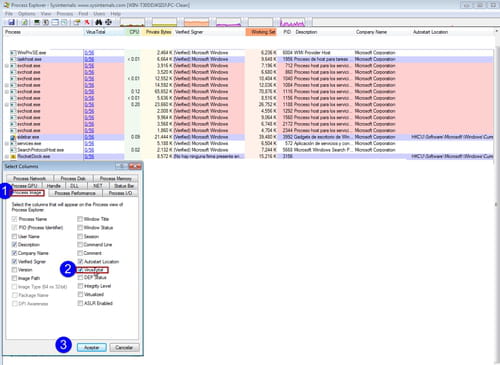Viewport: 500px width, 365px height.
Task: Click the RocketDock.exe process icon
Action: [13, 156]
